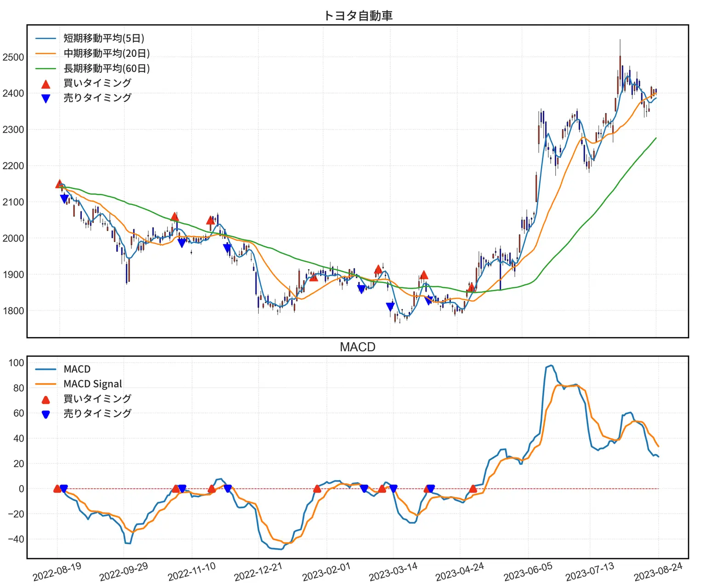Click the MACD subplot title
Screen dimensions: 706x588
[358, 347]
